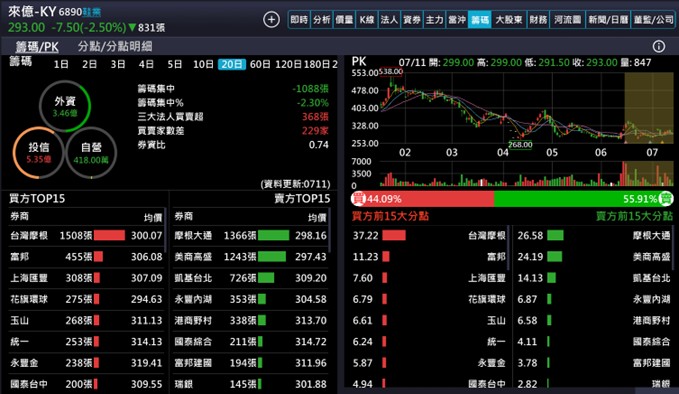Open the 董監/公司 tab
This screenshot has width=679, height=394.
click(653, 19)
